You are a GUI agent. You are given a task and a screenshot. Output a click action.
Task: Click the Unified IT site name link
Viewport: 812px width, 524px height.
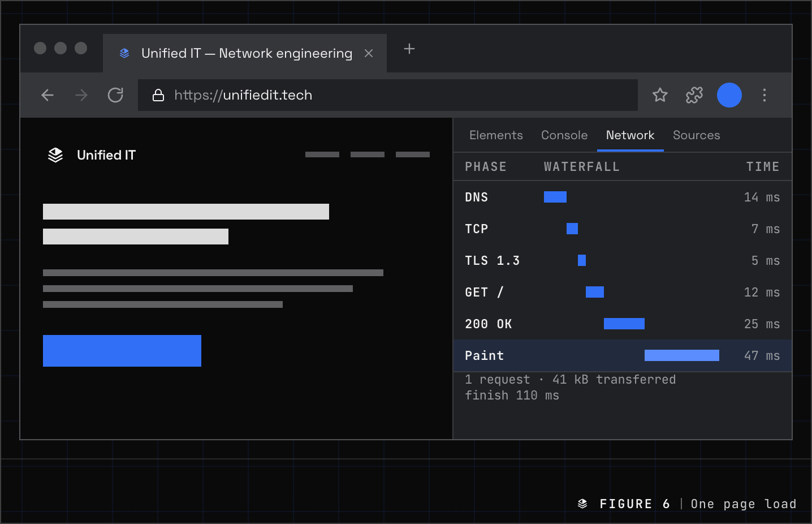106,155
